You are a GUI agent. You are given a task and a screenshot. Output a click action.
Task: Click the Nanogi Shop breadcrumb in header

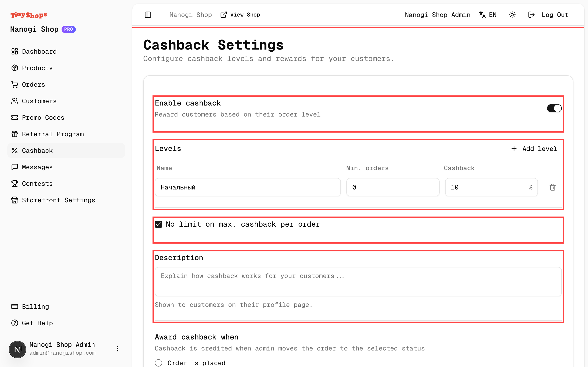(190, 15)
